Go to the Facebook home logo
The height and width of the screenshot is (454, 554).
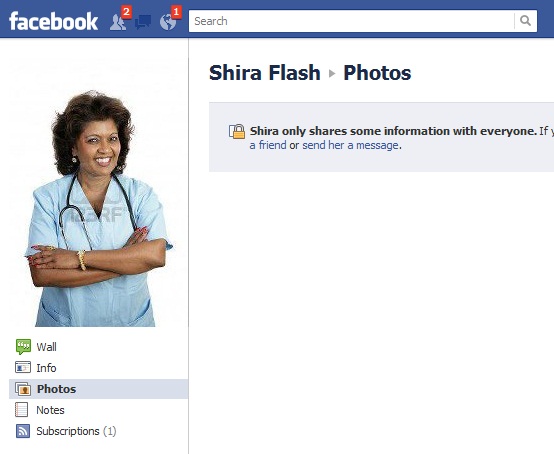click(x=53, y=21)
